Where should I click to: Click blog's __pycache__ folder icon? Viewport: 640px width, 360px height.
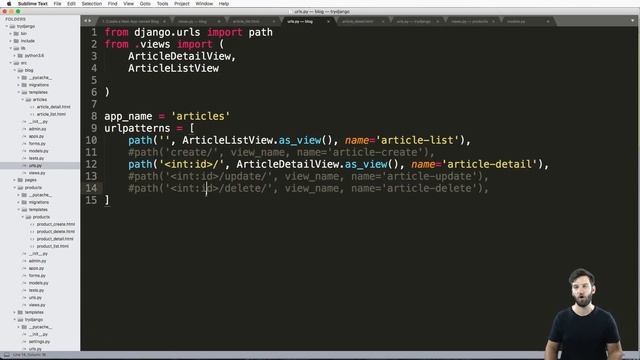(24, 78)
